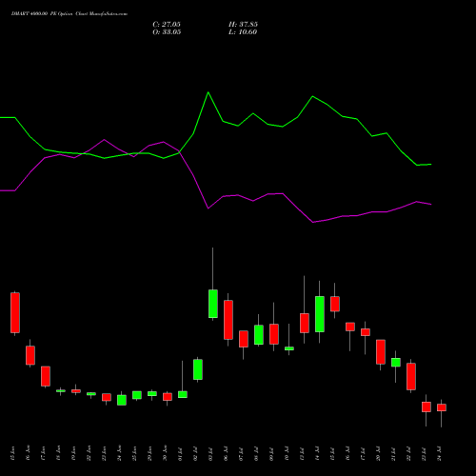
Task: Click the 30 Jun date label on axis
Action: coord(165,453)
